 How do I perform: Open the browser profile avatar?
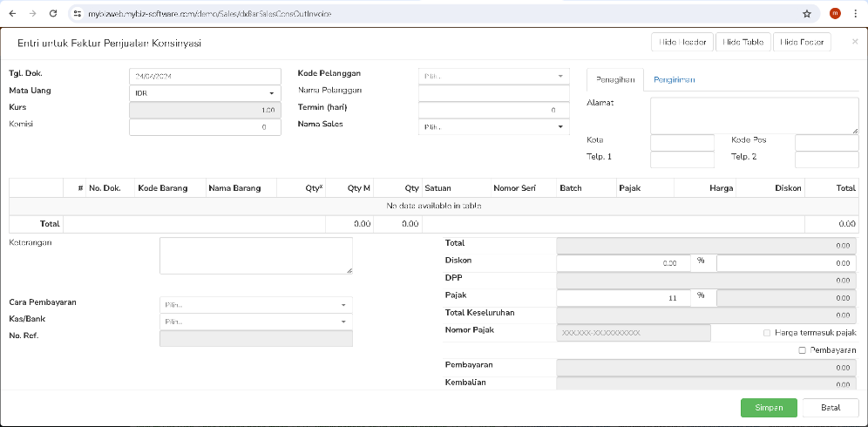pyautogui.click(x=835, y=14)
